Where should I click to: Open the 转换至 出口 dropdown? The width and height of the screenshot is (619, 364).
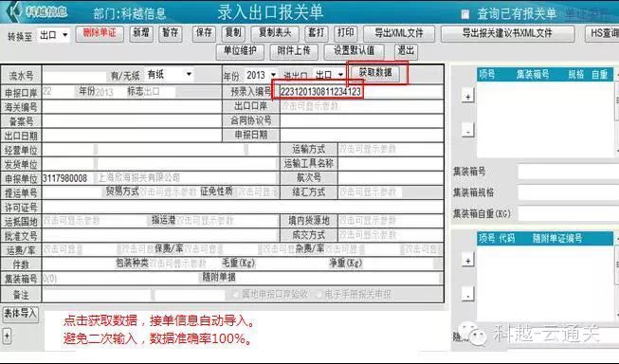[x=54, y=35]
